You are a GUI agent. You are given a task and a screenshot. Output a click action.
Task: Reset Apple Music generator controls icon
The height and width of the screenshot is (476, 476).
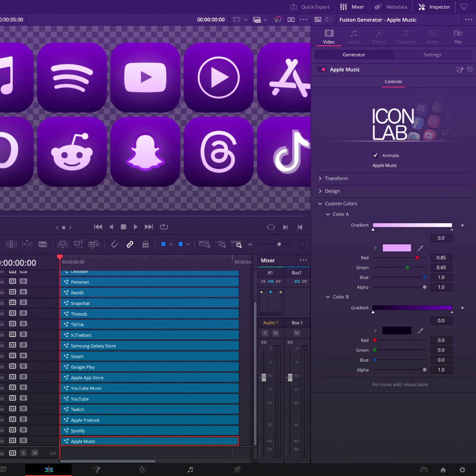(470, 70)
